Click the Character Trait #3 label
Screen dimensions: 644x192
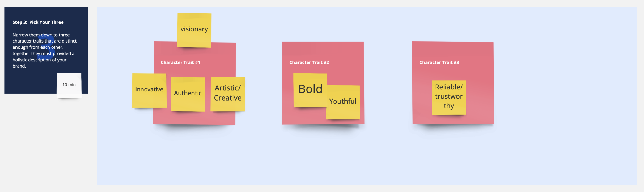439,62
